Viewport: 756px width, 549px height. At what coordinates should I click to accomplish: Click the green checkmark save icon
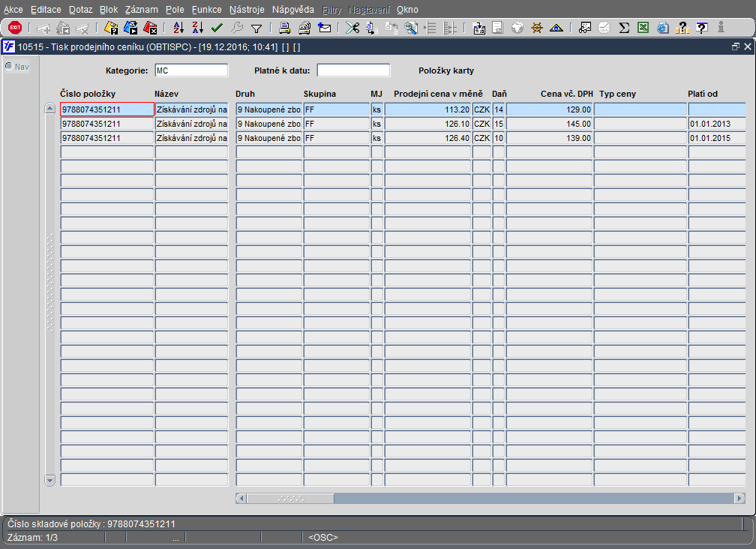click(217, 28)
